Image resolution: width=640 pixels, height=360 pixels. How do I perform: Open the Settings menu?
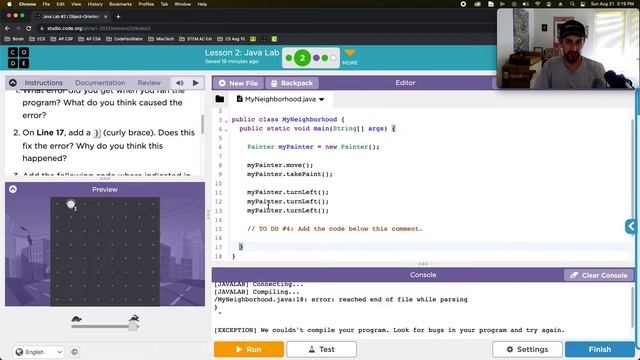click(527, 349)
